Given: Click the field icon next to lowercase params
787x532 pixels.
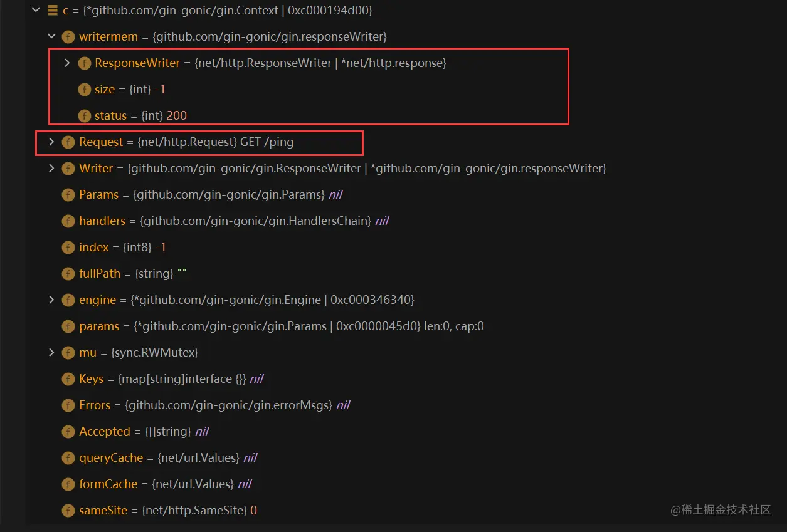Looking at the screenshot, I should point(68,326).
